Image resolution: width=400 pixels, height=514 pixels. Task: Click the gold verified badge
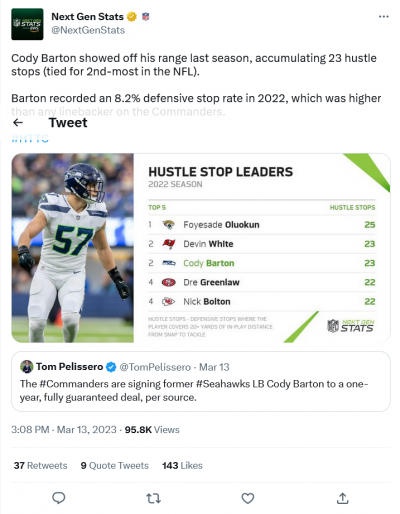tap(132, 16)
